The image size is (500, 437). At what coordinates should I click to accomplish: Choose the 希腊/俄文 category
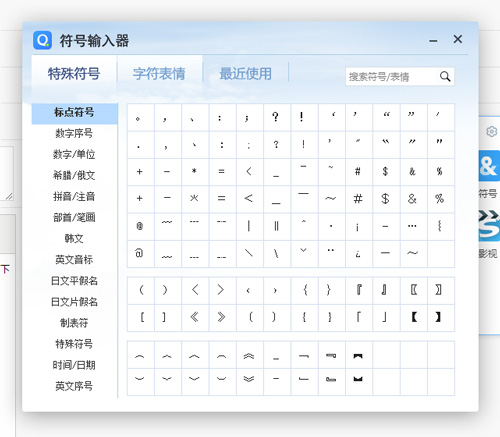click(74, 175)
